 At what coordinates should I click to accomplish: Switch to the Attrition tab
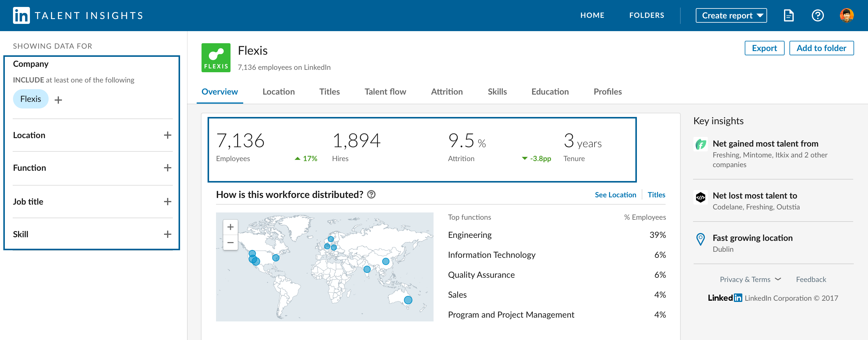[x=447, y=92]
